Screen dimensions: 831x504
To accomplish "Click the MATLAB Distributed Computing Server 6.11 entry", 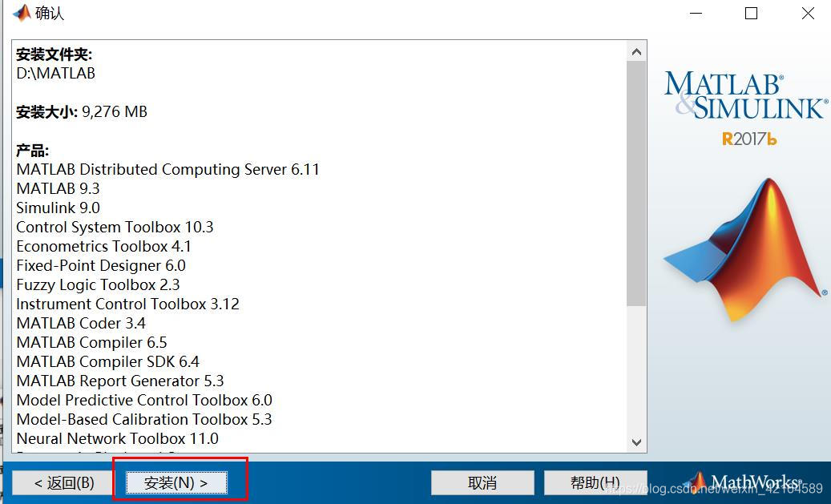I will [167, 169].
